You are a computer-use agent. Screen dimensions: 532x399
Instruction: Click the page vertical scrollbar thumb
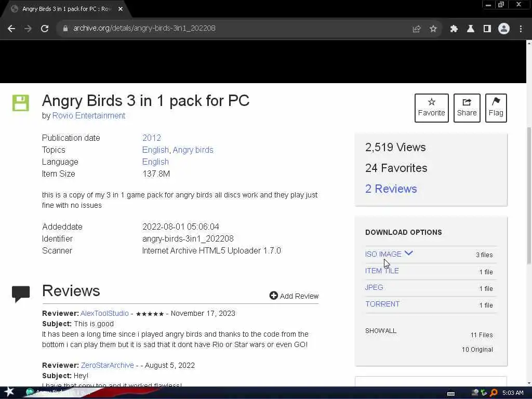[x=529, y=195]
